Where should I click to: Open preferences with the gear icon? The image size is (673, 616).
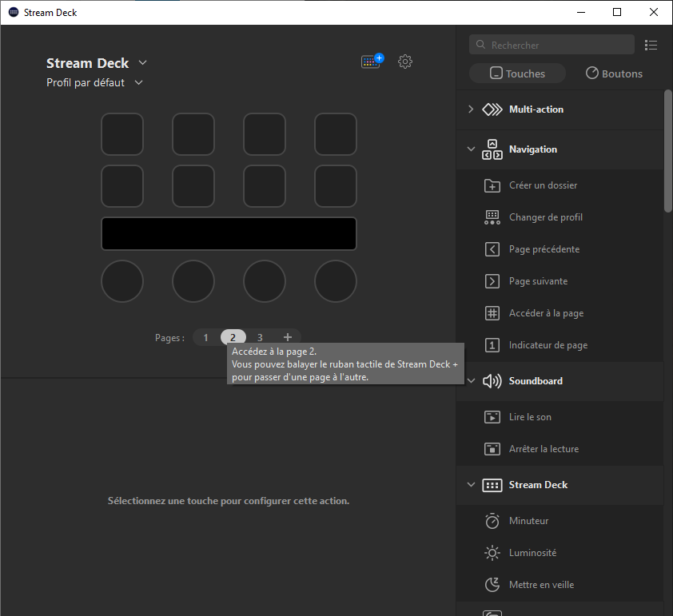[405, 62]
